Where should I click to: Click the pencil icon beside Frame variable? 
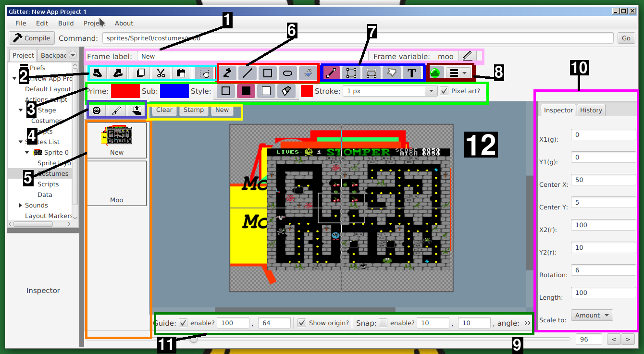point(467,57)
